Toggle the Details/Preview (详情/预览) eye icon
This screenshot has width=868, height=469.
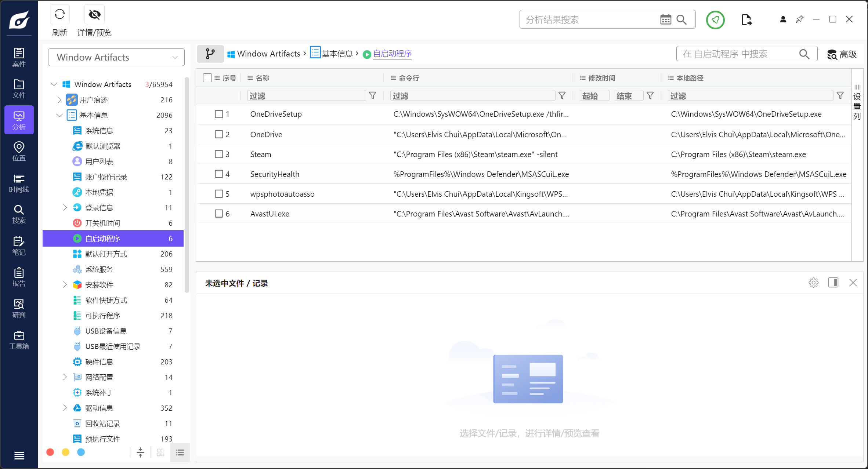click(94, 15)
